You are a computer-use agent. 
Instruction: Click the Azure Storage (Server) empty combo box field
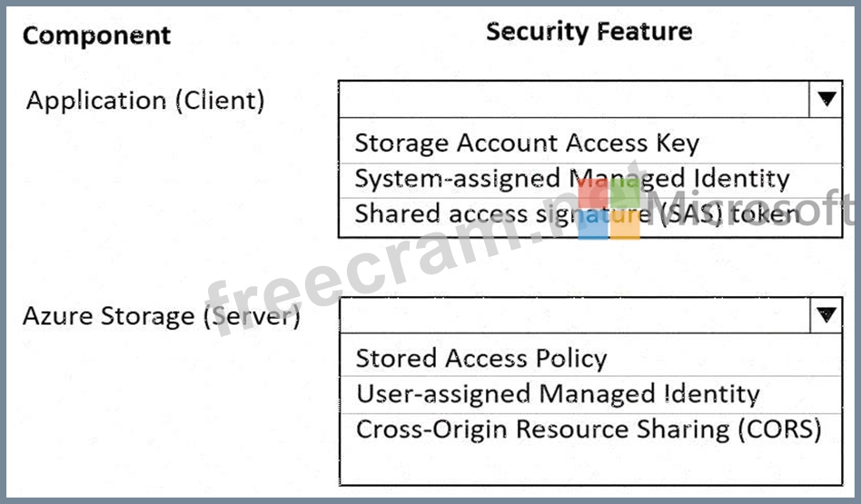[x=573, y=315]
